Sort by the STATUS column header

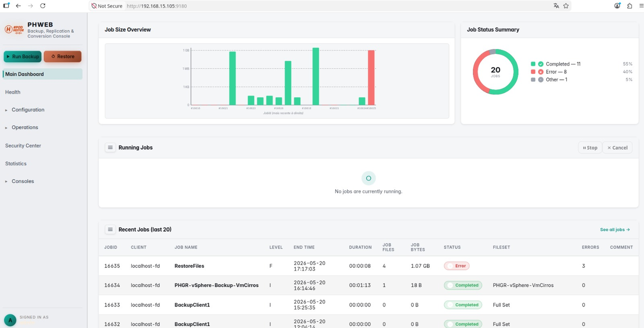(x=452, y=247)
